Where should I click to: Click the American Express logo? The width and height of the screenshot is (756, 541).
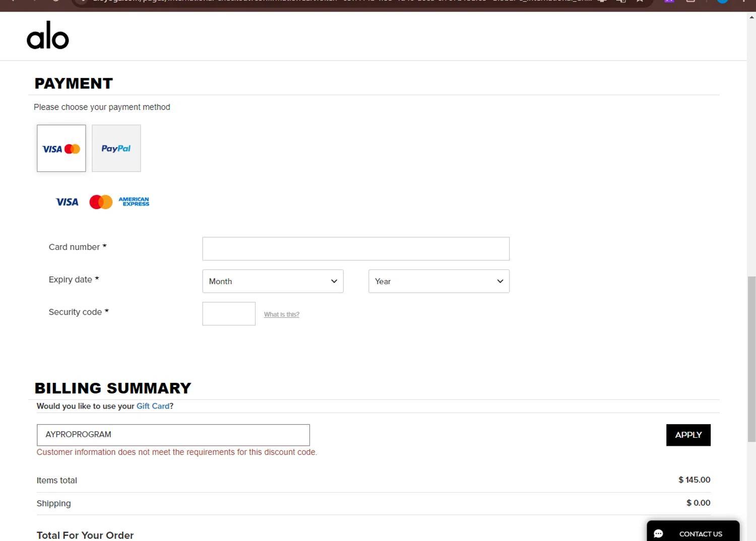pos(134,201)
